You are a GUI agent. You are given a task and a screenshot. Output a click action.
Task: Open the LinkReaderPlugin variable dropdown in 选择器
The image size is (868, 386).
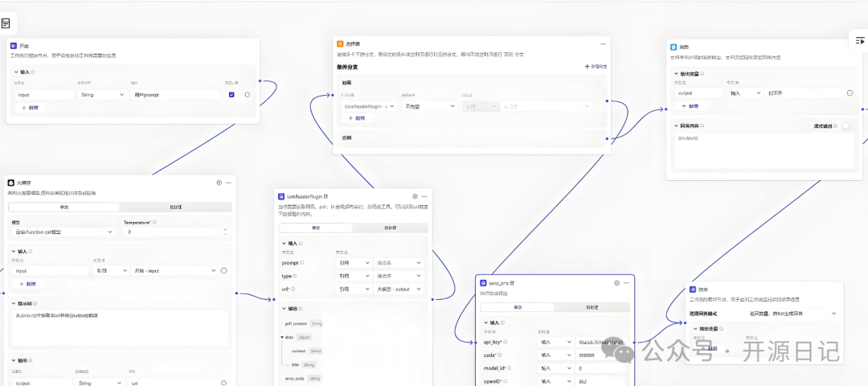[x=370, y=106]
